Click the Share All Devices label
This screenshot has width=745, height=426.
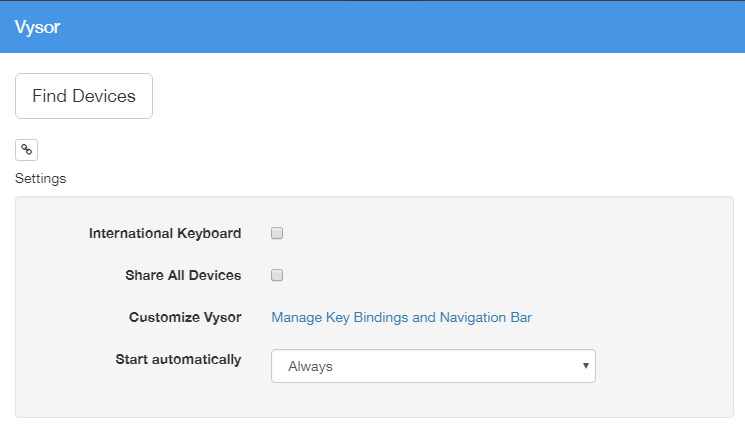tap(183, 275)
